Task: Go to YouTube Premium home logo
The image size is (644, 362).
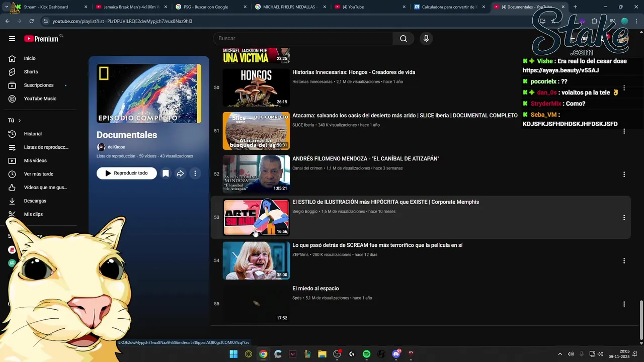Action: tap(42, 39)
